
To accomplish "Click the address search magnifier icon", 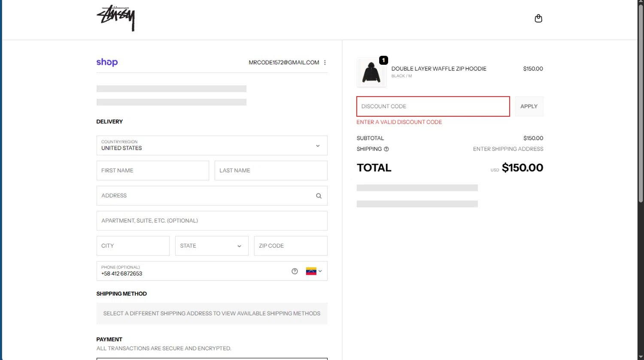I will [x=319, y=196].
